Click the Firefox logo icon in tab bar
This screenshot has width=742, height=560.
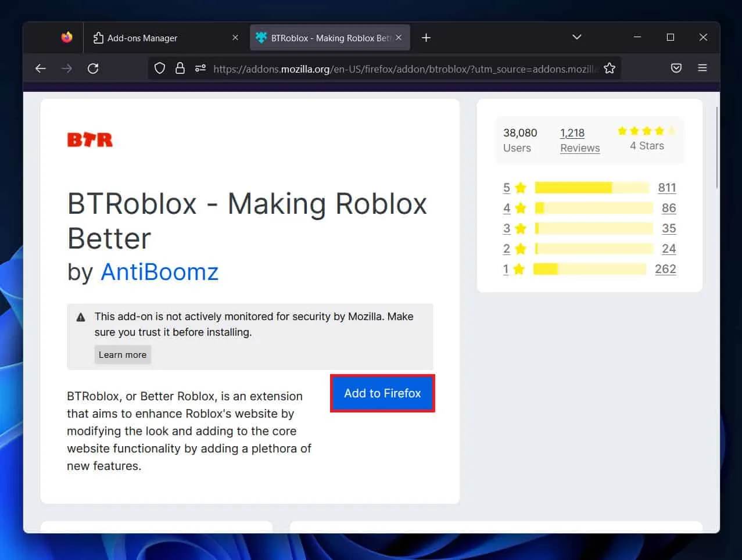click(x=67, y=37)
